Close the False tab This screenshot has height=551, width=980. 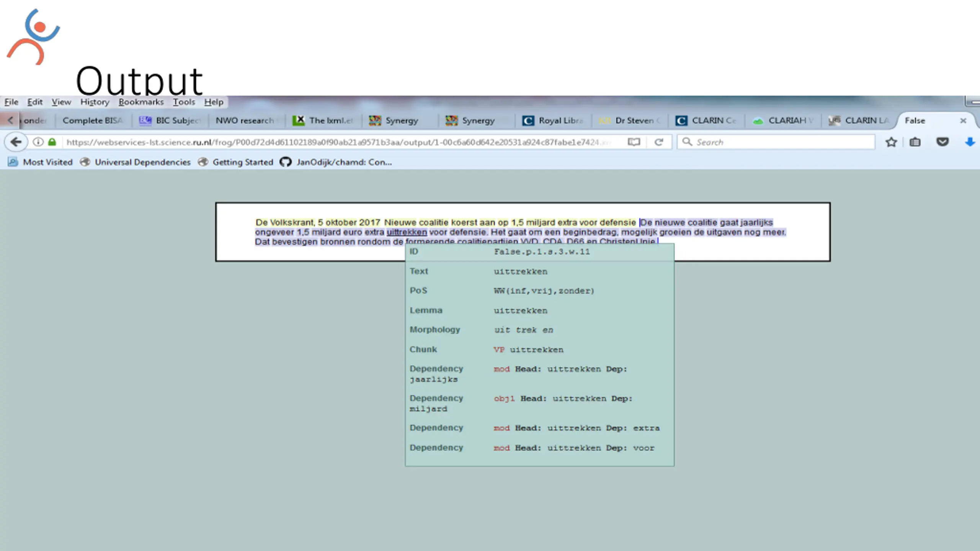[x=963, y=121]
